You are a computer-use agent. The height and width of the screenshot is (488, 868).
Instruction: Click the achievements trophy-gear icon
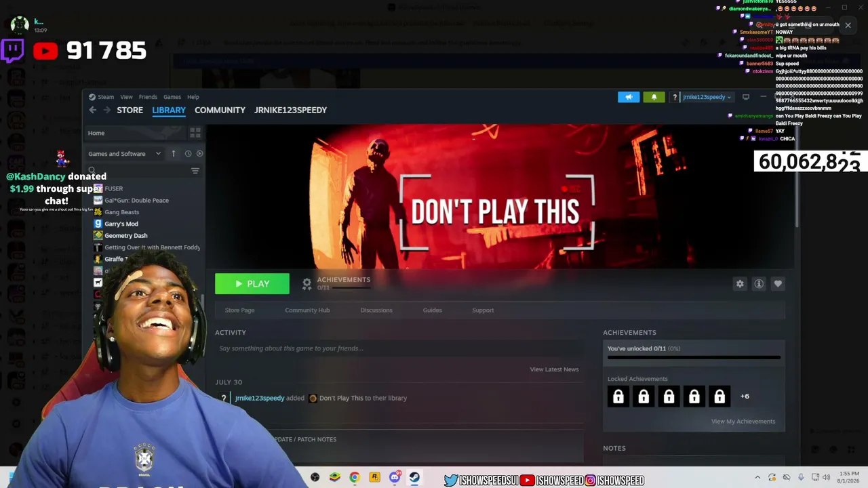pyautogui.click(x=307, y=283)
